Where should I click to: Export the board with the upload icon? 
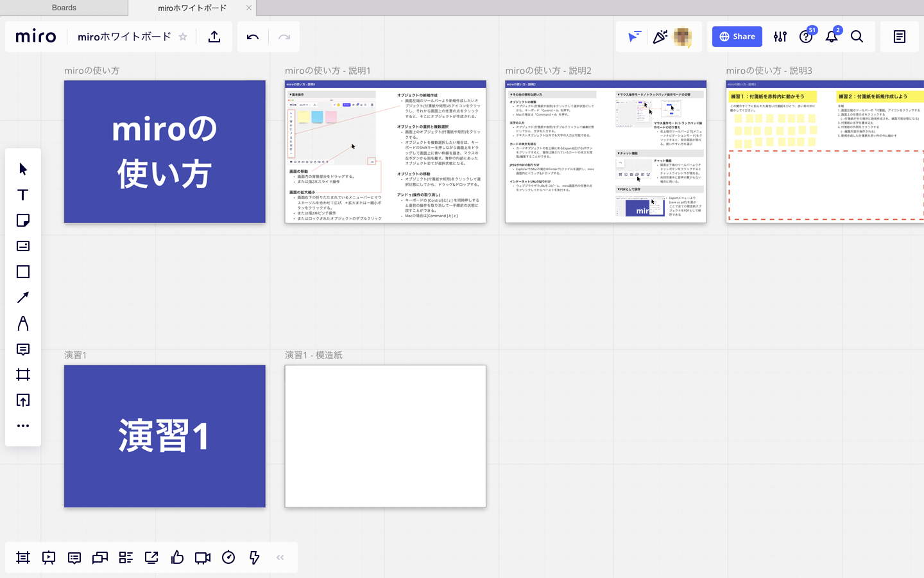click(x=214, y=37)
